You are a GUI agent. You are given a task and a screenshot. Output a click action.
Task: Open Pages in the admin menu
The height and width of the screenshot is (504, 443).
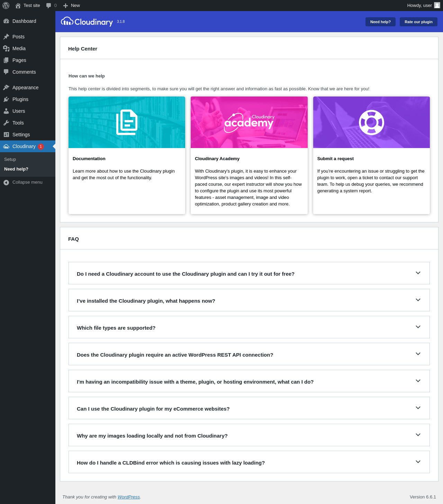28,60
